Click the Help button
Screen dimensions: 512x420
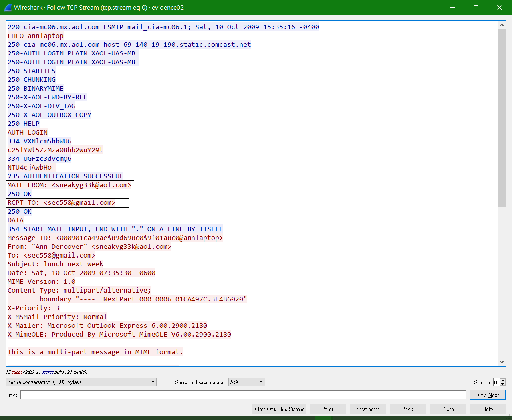pos(488,409)
